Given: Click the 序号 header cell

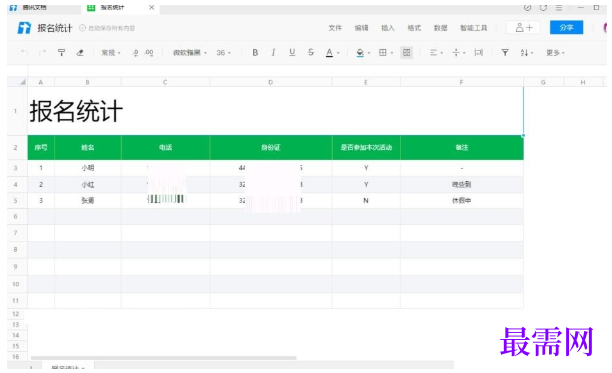Looking at the screenshot, I should pyautogui.click(x=41, y=147).
